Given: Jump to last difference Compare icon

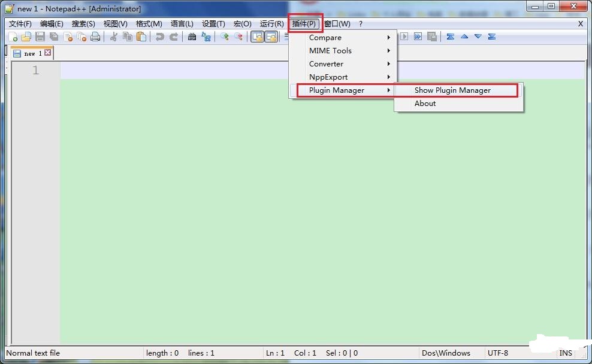Looking at the screenshot, I should 491,37.
